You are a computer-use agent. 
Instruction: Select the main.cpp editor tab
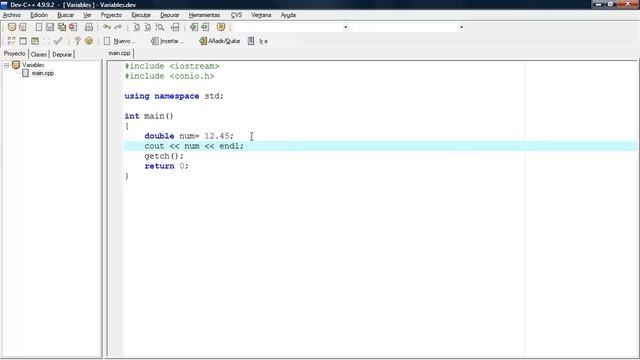(x=119, y=53)
